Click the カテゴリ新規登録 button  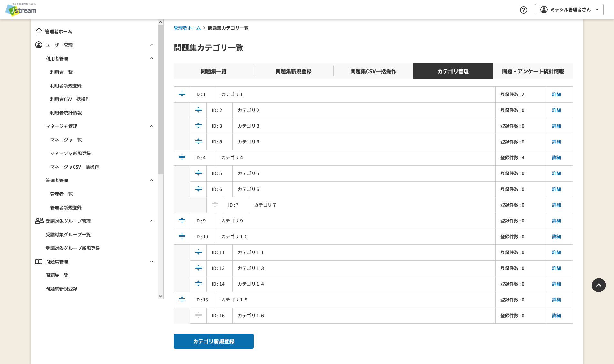(214, 341)
